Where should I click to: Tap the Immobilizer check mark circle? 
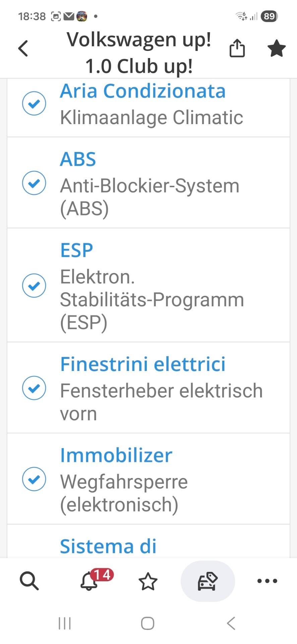34,479
